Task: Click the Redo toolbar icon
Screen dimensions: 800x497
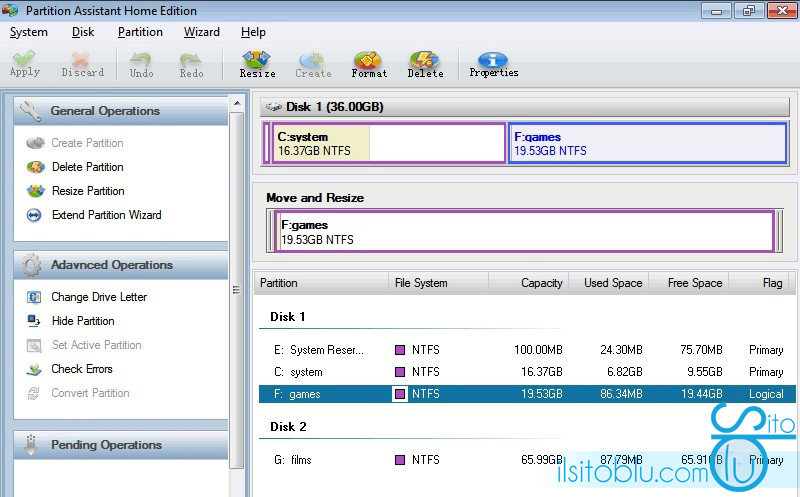Action: tap(191, 65)
